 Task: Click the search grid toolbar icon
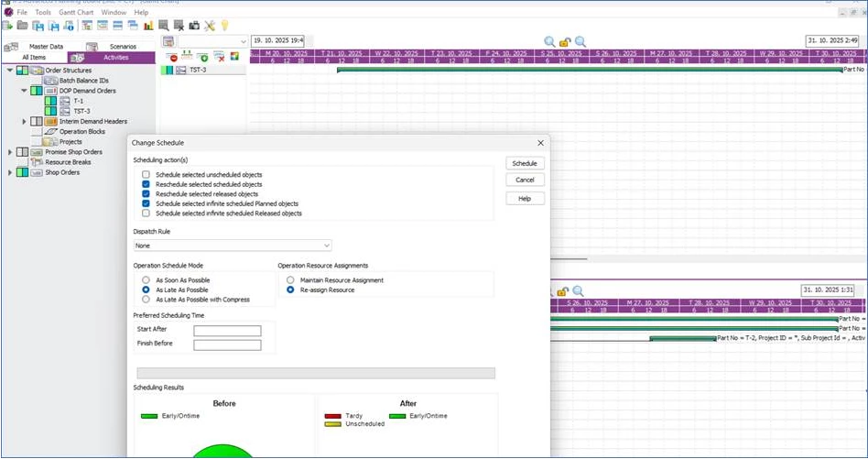(x=163, y=26)
